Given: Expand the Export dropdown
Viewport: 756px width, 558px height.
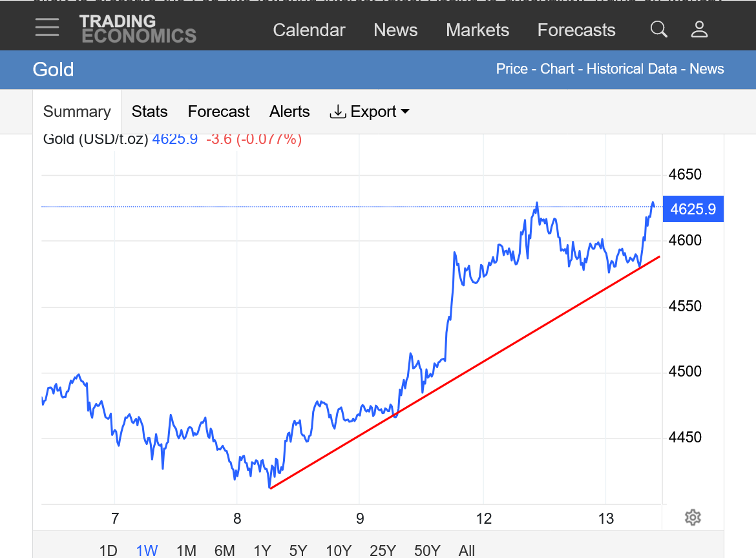Looking at the screenshot, I should 370,112.
